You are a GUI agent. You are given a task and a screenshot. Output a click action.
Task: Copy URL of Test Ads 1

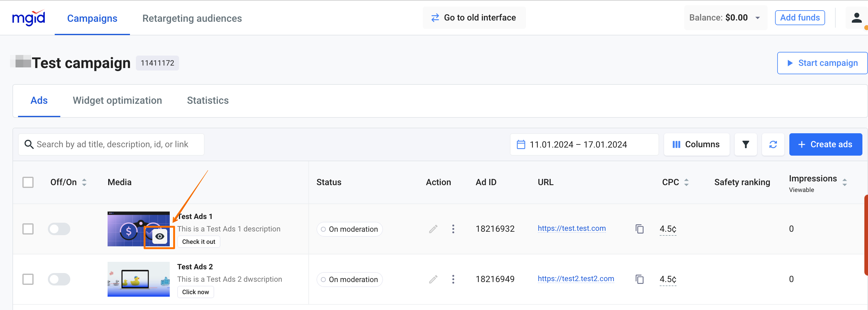(x=639, y=229)
